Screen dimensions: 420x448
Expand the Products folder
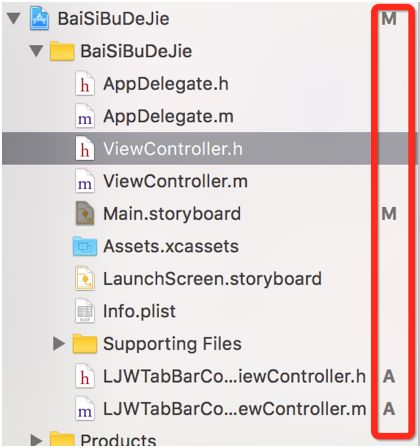point(36,440)
